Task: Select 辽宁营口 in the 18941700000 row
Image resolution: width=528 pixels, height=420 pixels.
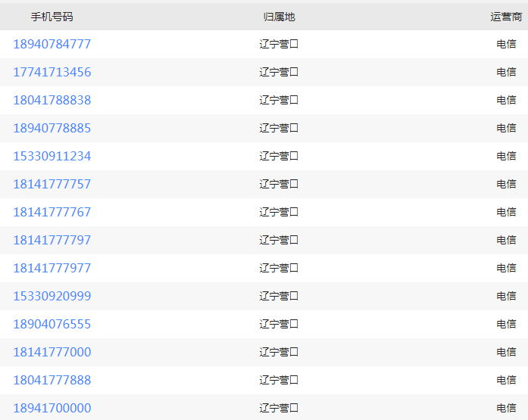Action: (279, 408)
